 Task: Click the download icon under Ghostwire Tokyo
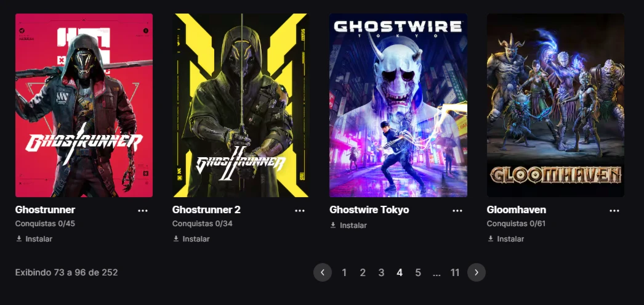click(x=333, y=225)
